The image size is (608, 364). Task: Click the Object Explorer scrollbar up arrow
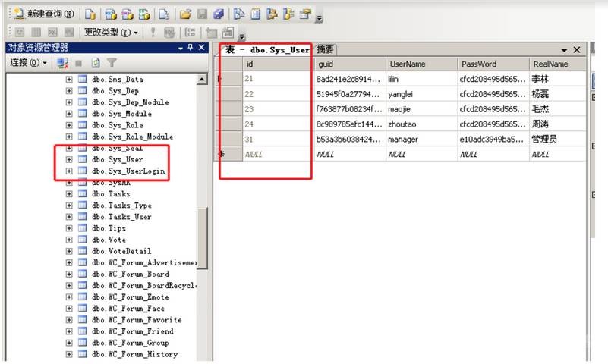point(202,80)
